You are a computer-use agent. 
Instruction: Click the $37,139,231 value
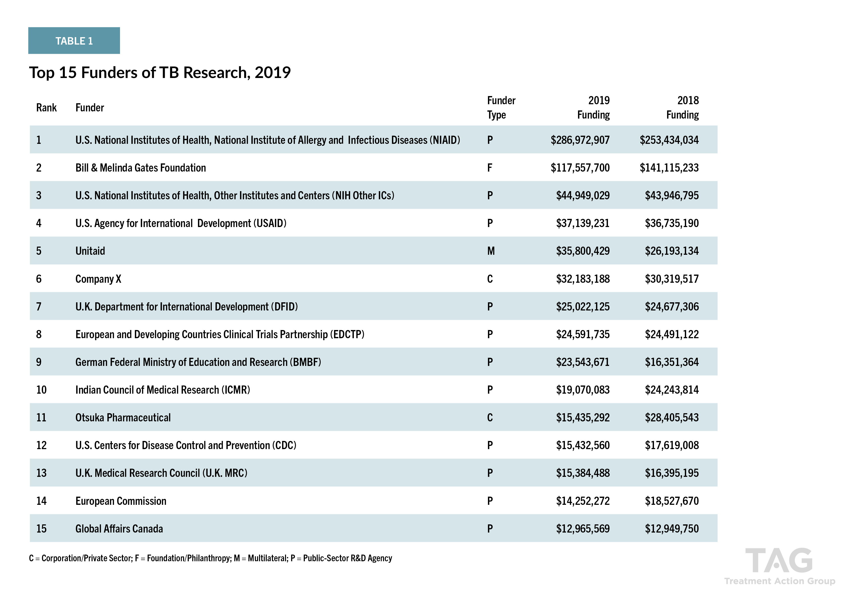pos(582,223)
